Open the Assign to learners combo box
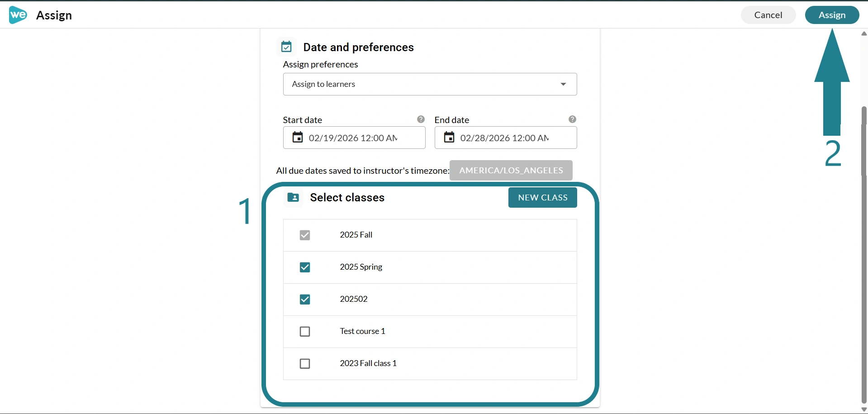This screenshot has width=868, height=414. [x=430, y=84]
